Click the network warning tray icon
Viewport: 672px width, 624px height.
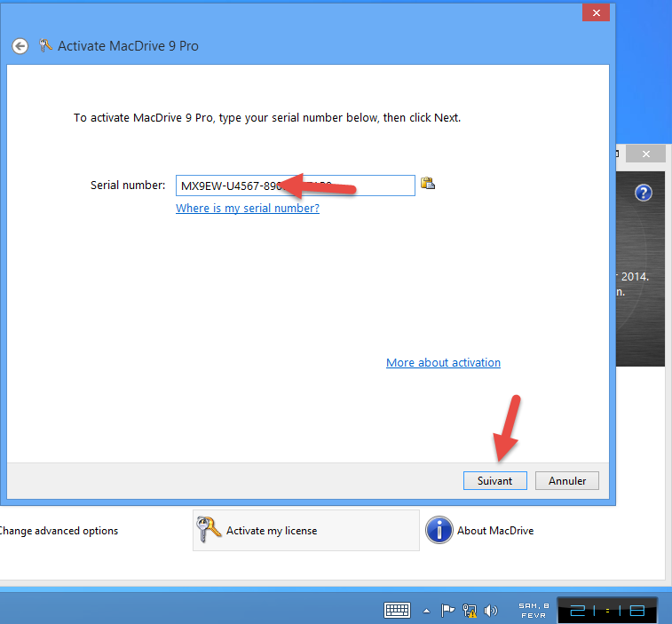470,611
